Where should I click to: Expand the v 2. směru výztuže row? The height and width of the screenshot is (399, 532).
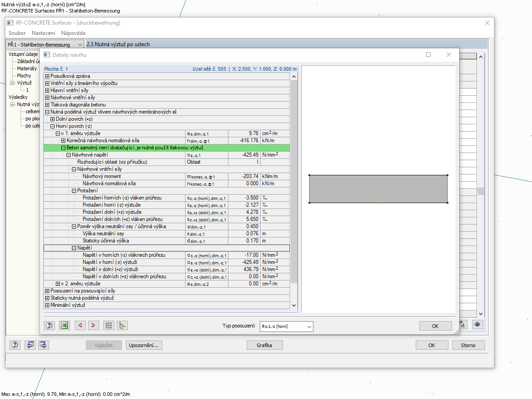pos(58,284)
